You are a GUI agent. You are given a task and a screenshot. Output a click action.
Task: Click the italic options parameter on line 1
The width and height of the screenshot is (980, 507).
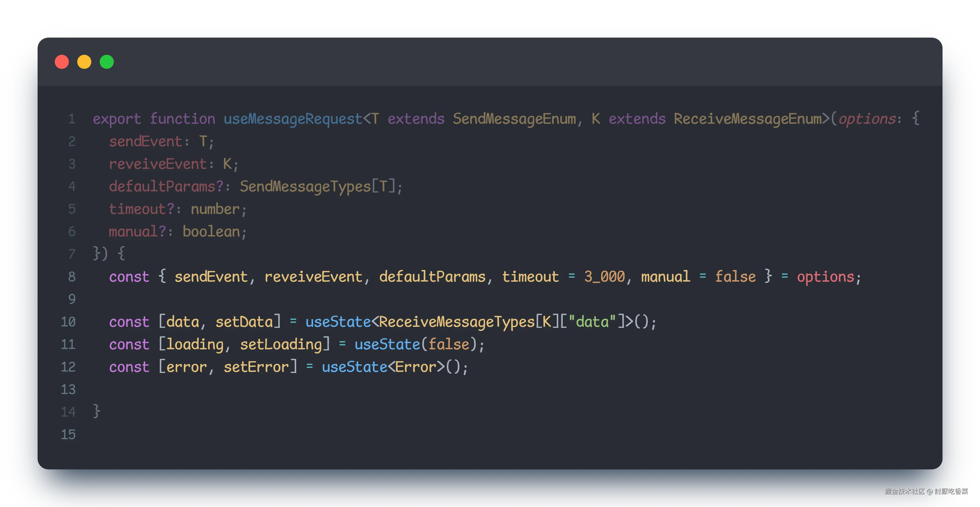coord(867,119)
